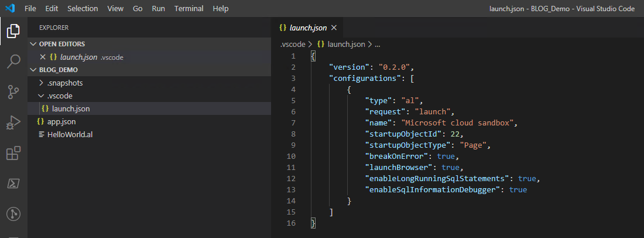Open the Search view icon
This screenshot has width=644, height=238.
[x=13, y=61]
